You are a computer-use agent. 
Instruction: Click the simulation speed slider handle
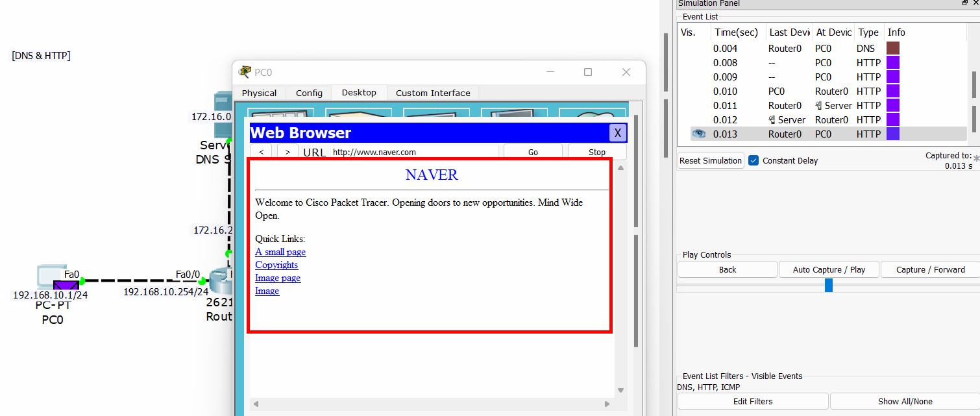click(829, 285)
